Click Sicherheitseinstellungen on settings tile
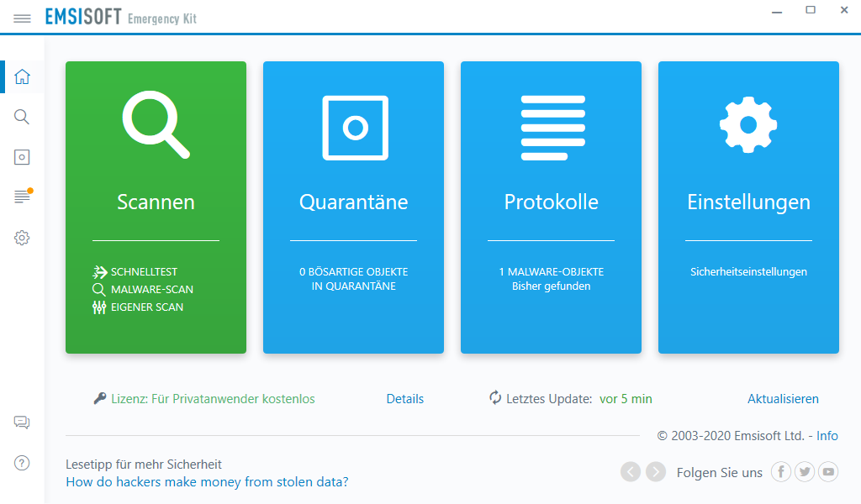861x504 pixels. click(748, 271)
